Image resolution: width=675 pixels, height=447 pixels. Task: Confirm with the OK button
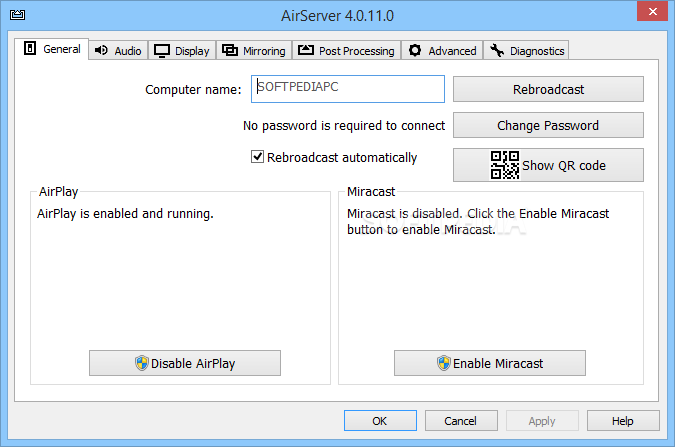[380, 420]
